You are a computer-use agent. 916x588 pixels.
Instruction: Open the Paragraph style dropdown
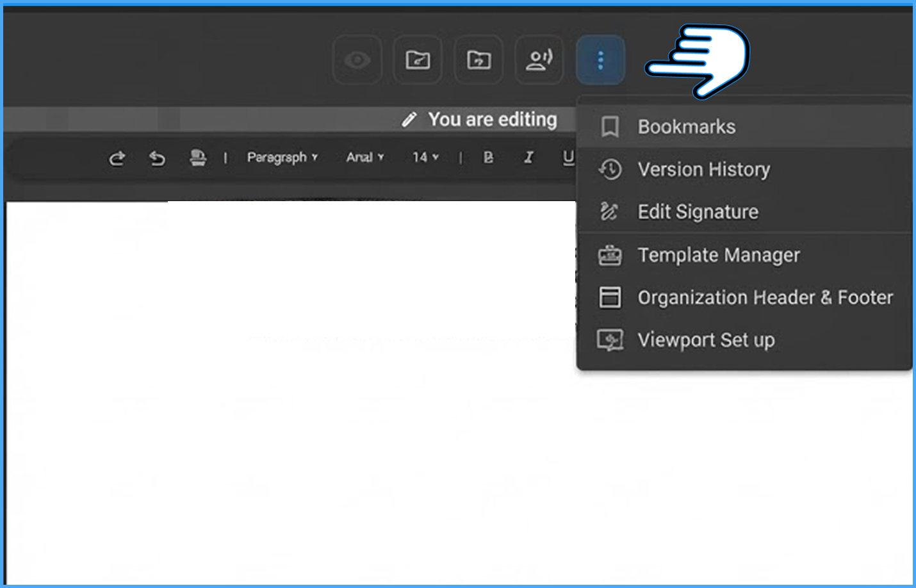pos(282,157)
